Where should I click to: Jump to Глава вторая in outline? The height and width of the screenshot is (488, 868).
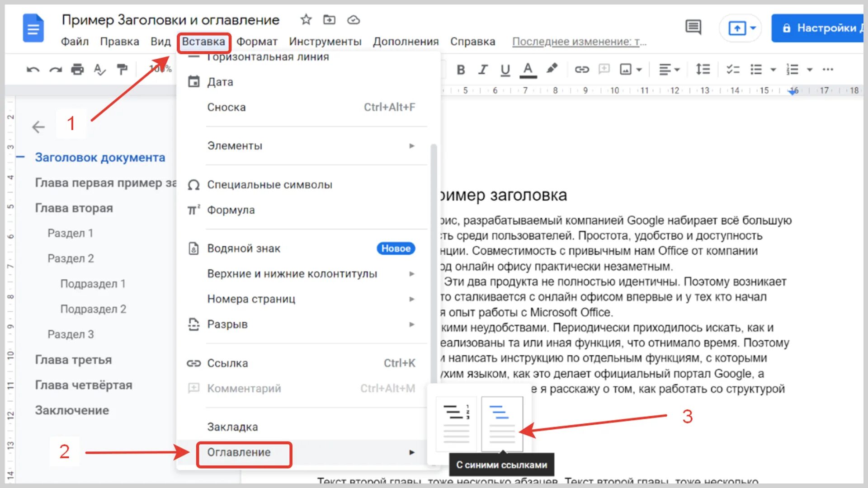74,208
